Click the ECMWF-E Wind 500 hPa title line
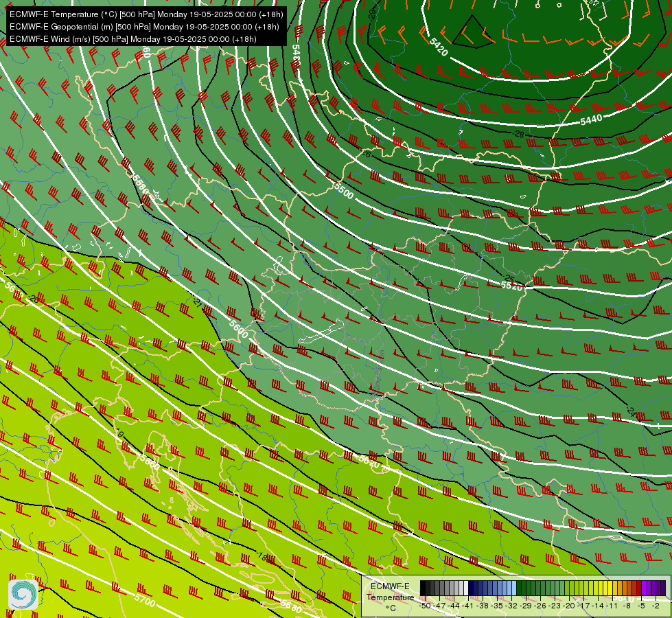 (x=133, y=39)
